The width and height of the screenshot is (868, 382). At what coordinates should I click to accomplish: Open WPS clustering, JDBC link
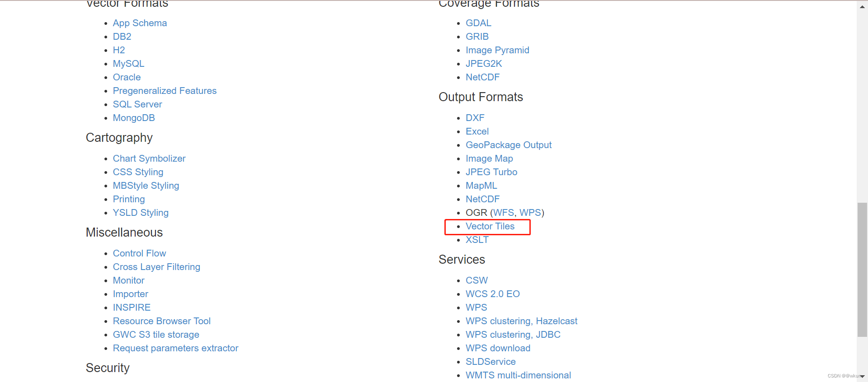(x=513, y=335)
